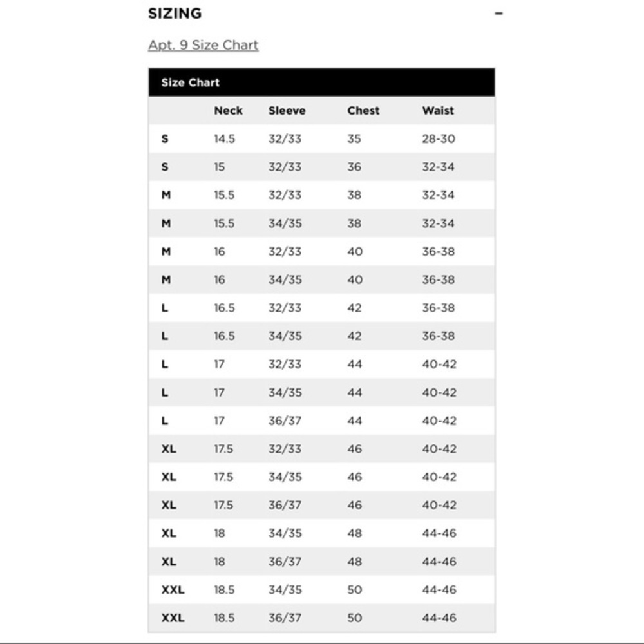The image size is (644, 644).
Task: Select M row with neck 15.5 sleeve 34/35
Action: pyautogui.click(x=321, y=223)
